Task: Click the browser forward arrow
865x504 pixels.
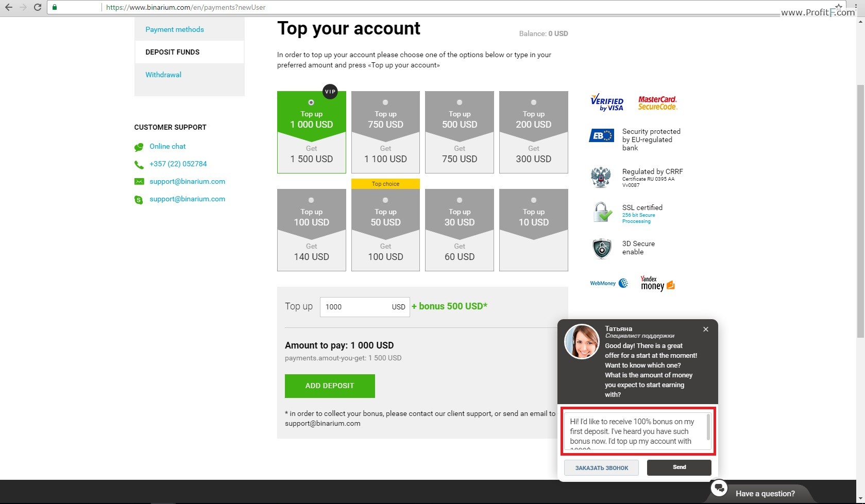Action: [23, 7]
